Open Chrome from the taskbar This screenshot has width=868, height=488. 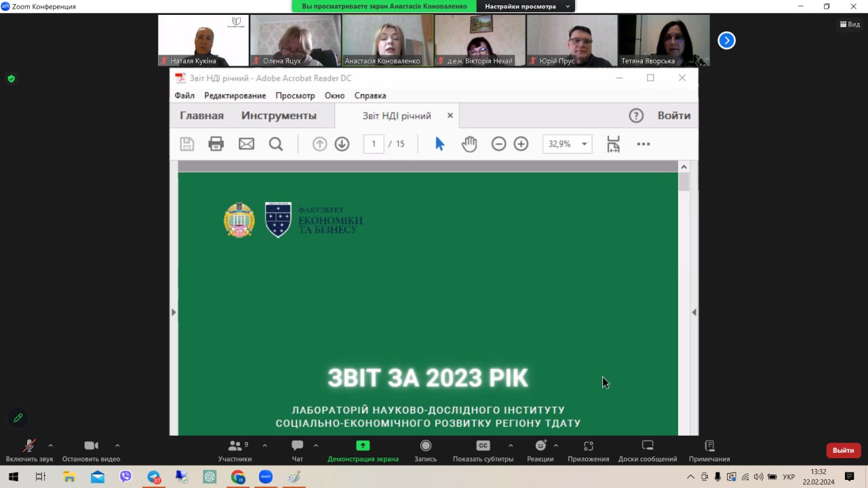tap(238, 476)
